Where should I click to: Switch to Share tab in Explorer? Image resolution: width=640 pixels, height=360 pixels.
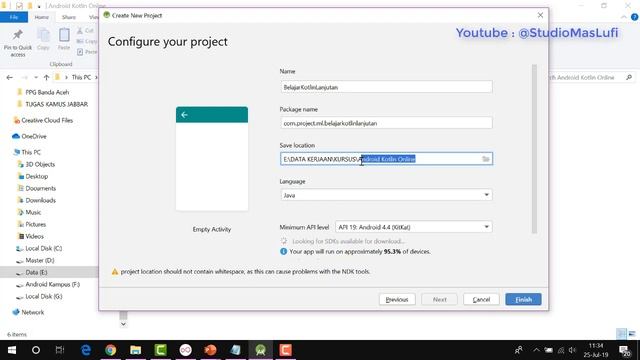point(69,17)
